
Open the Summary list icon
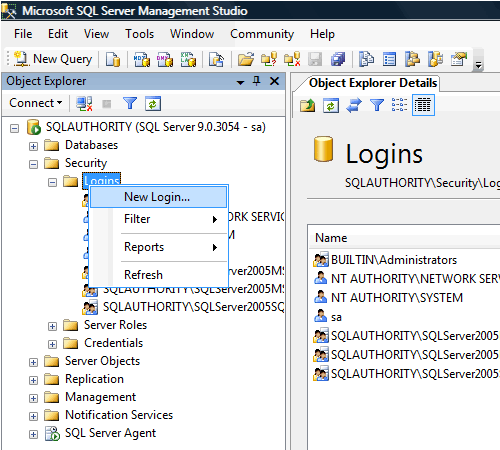389,59
